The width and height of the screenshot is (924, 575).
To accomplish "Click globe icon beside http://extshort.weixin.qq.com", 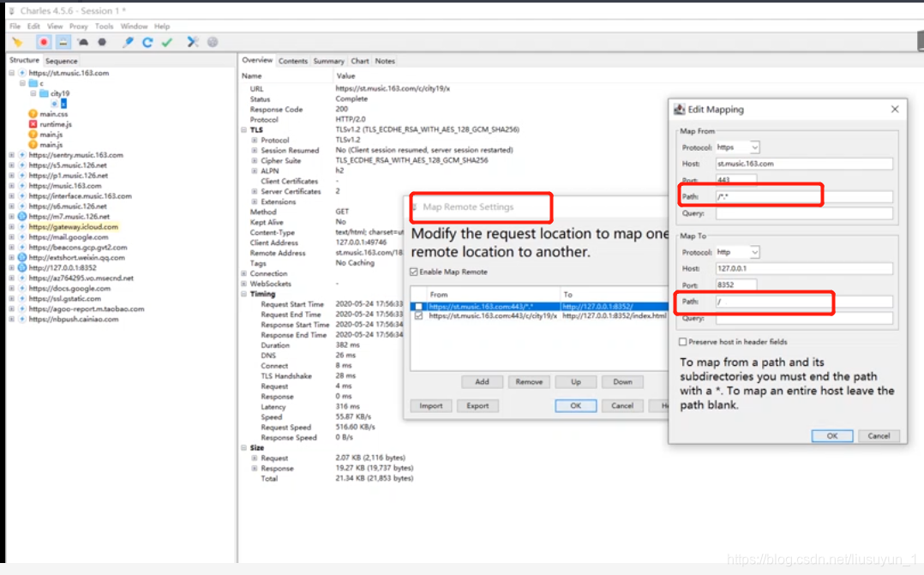I will point(22,257).
